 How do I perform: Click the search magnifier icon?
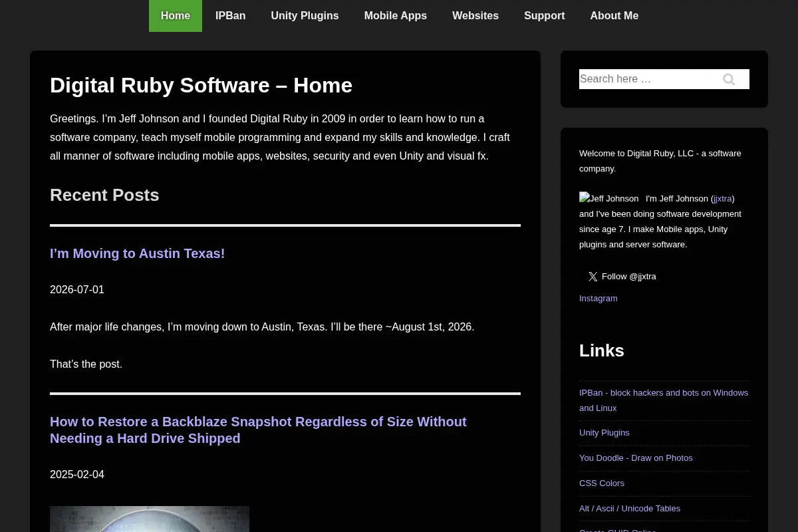[729, 79]
